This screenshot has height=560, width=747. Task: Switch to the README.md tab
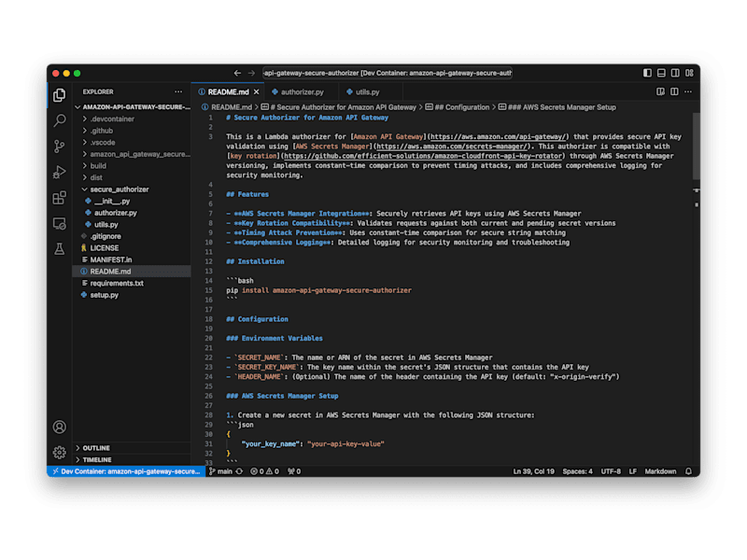click(228, 91)
